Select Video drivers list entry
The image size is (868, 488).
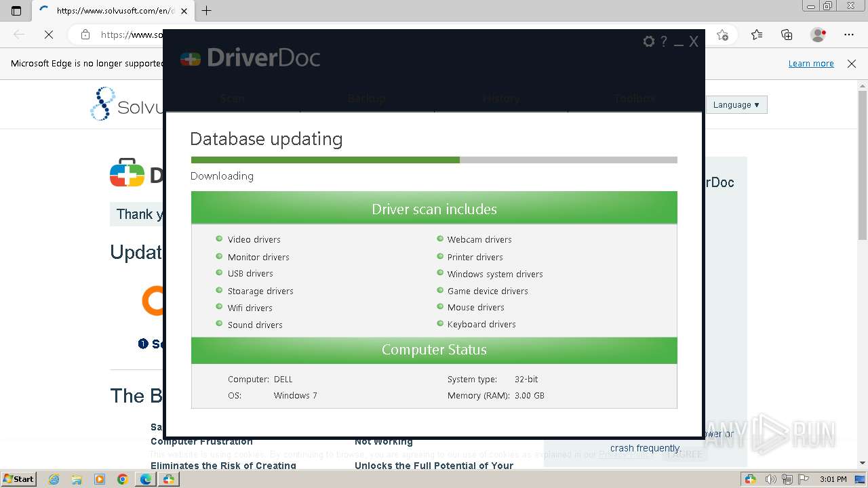click(x=254, y=239)
